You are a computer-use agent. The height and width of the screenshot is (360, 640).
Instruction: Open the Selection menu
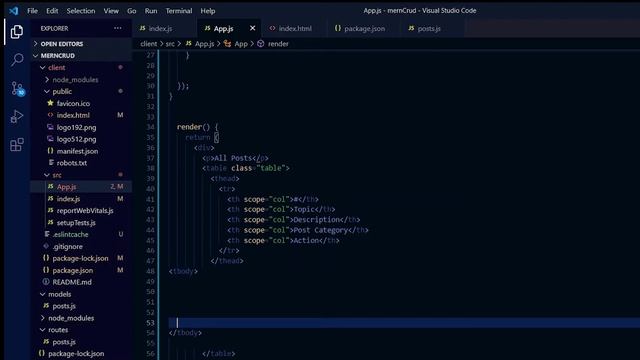click(x=81, y=11)
